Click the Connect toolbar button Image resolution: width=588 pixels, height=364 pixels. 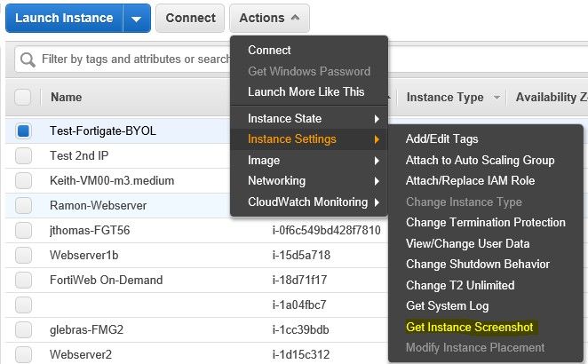pos(190,18)
